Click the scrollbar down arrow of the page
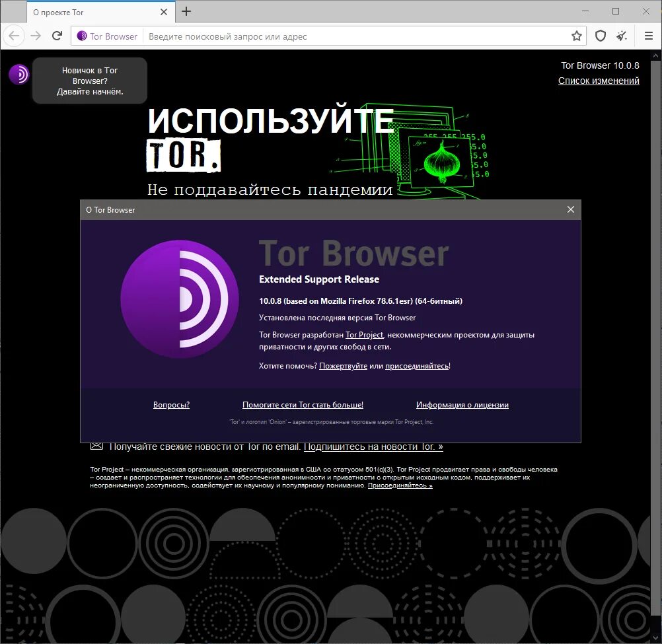The height and width of the screenshot is (644, 662). click(x=655, y=638)
